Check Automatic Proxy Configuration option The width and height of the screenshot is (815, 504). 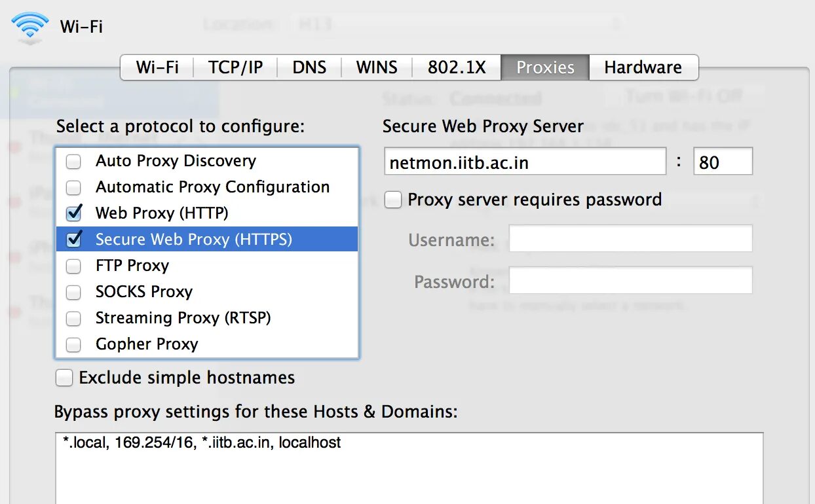tap(74, 187)
